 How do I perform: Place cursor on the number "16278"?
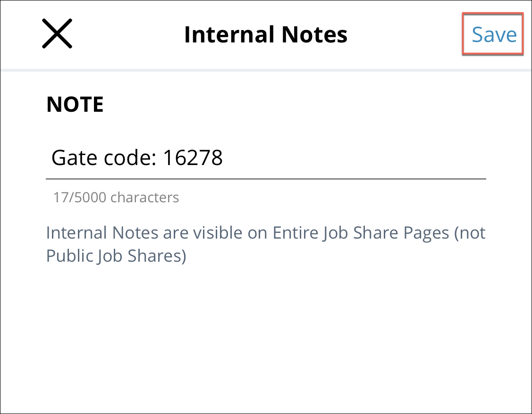tap(193, 158)
